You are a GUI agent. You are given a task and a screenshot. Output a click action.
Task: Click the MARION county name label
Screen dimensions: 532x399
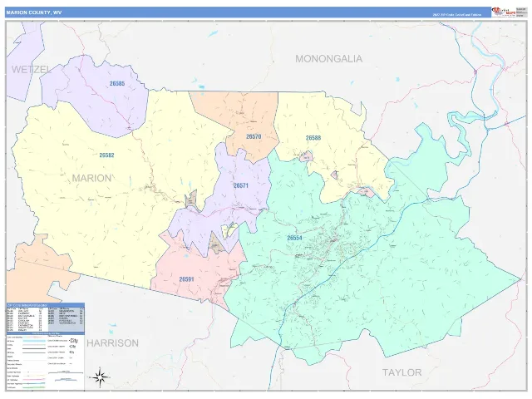(91, 178)
